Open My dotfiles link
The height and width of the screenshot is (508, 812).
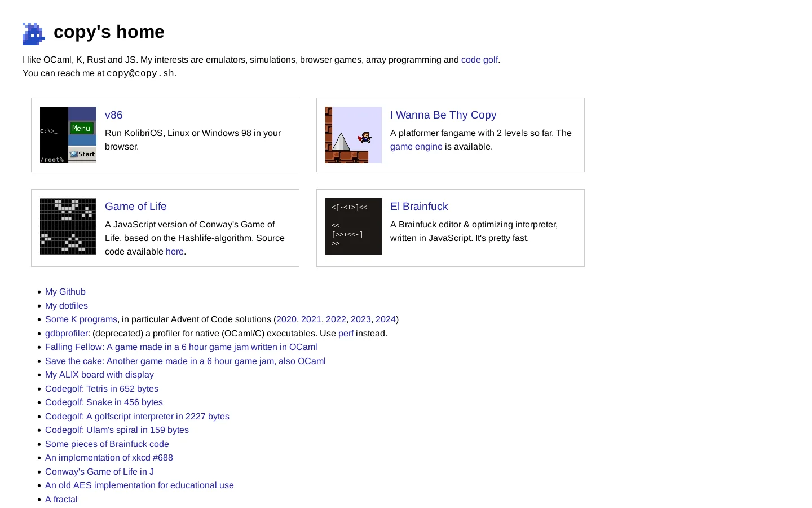[x=67, y=306]
